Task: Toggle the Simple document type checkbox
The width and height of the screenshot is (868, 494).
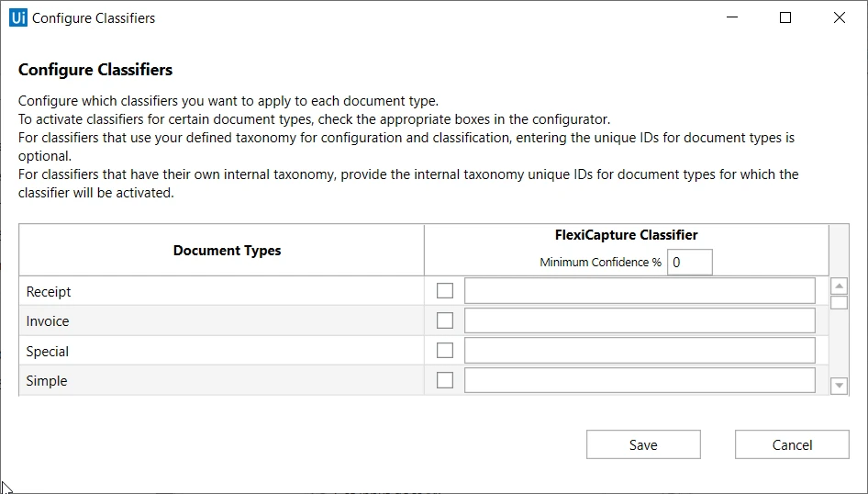Action: pyautogui.click(x=445, y=380)
